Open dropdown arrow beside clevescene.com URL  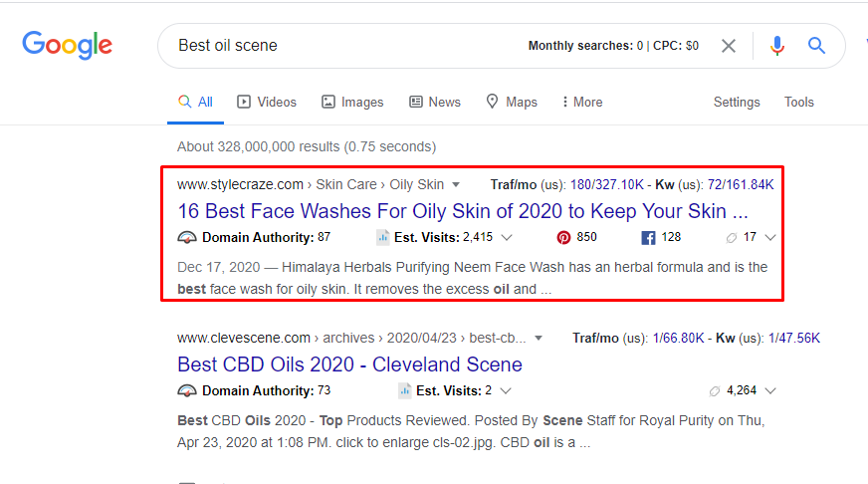pos(539,339)
